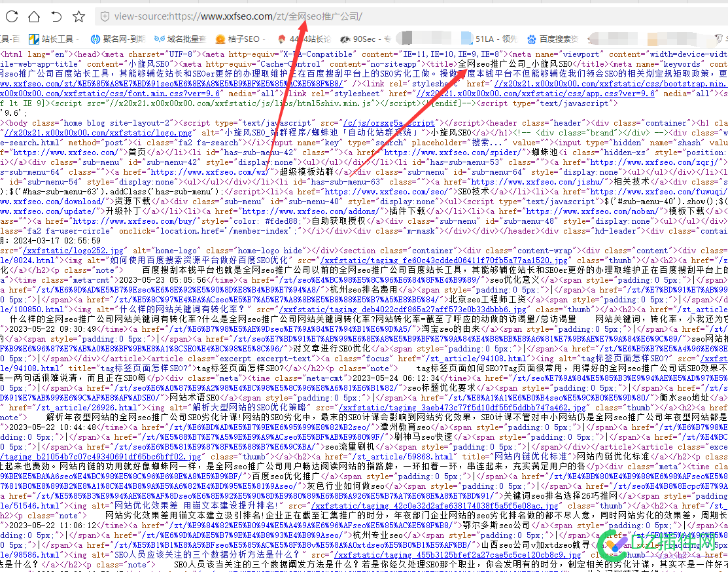Open the tagimg_42c0e32d2afe image link
The width and height of the screenshot is (728, 572).
[435, 505]
